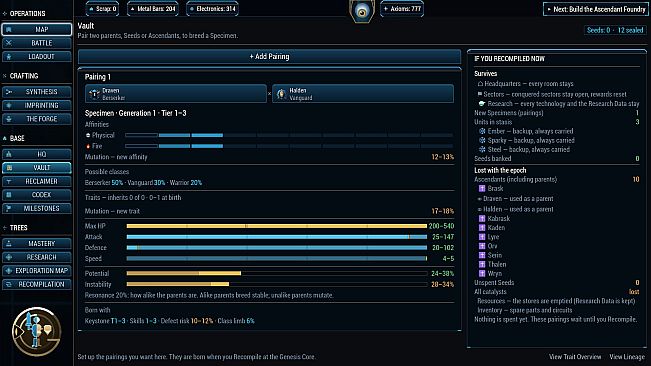Click the Axioms counter
651x366 pixels.
(401, 9)
